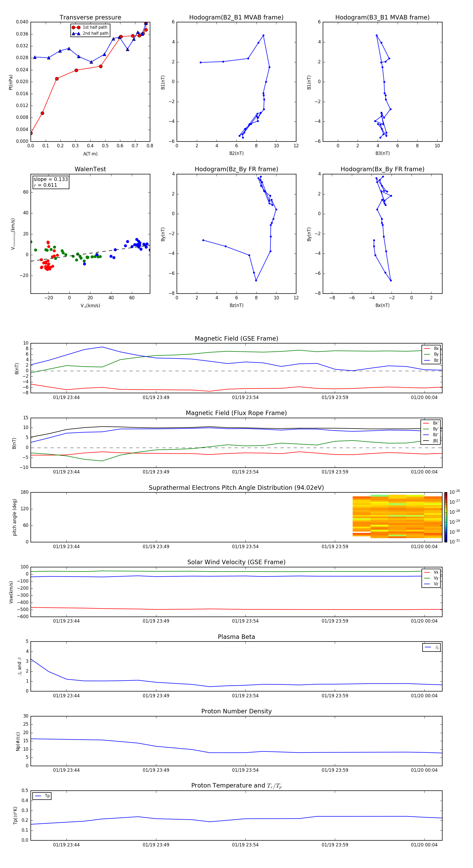Screen dimensions: 473x868
Task: Click 'Pt(nPa)' y-axis label
Action: pyautogui.click(x=11, y=82)
